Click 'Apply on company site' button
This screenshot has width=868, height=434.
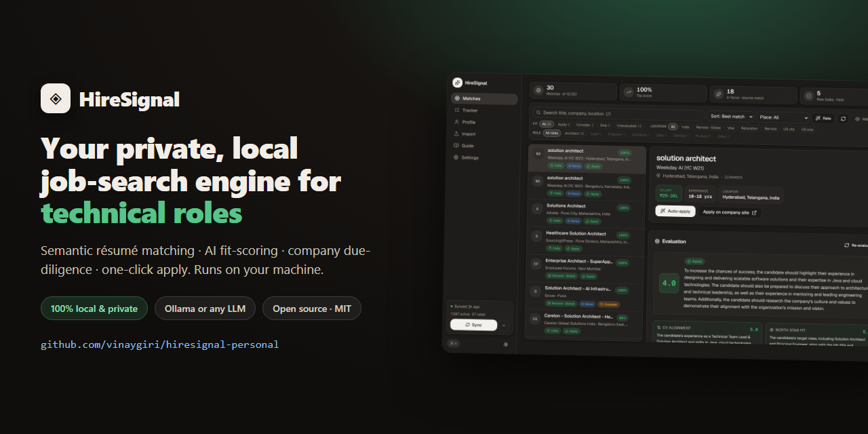pos(730,212)
